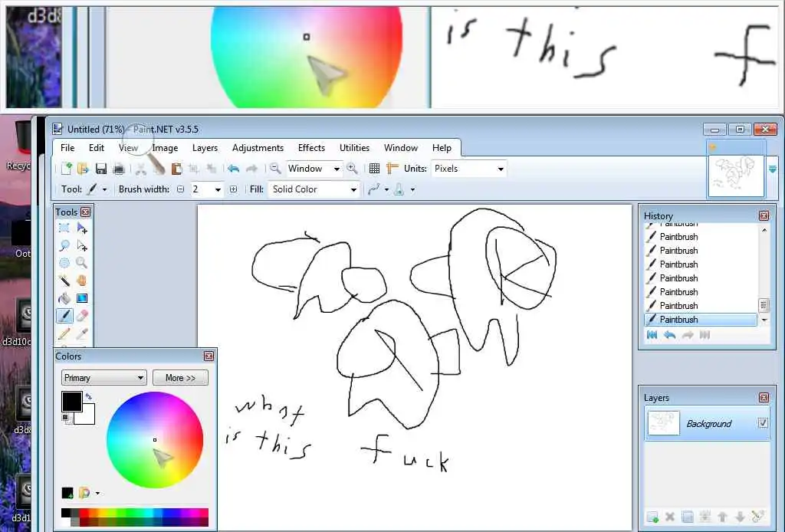Click the Paste clipboard icon
This screenshot has height=532, width=785.
pyautogui.click(x=176, y=169)
